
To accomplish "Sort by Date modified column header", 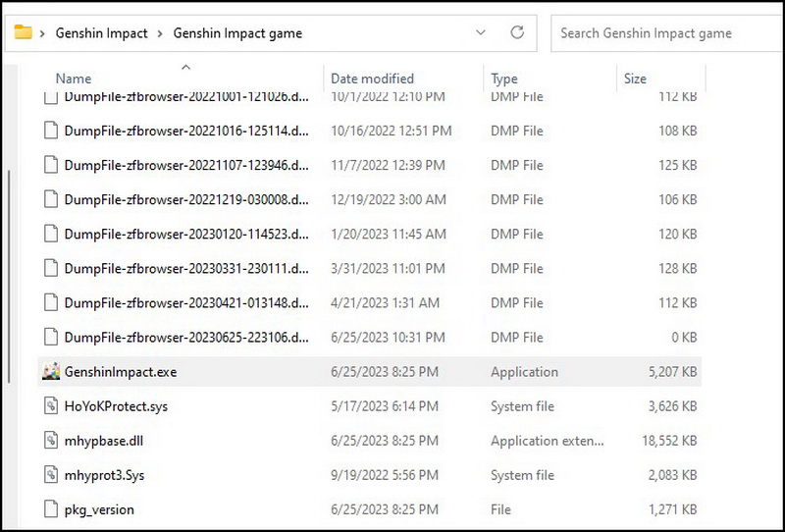I will click(373, 79).
